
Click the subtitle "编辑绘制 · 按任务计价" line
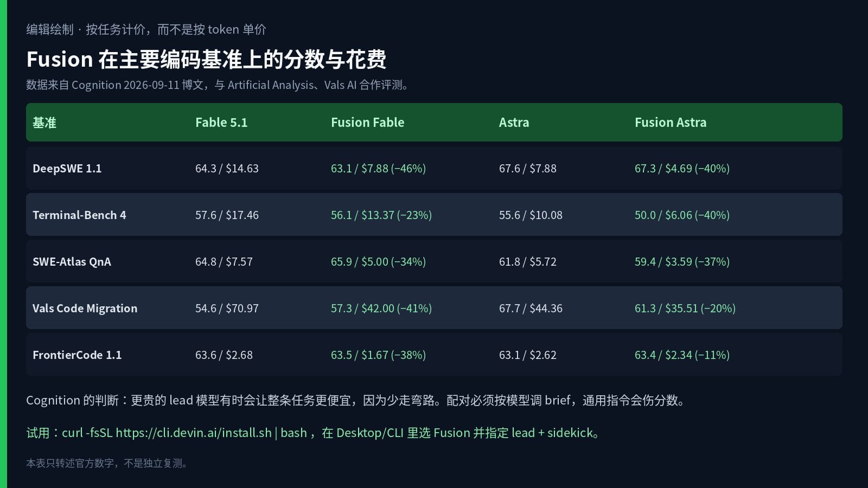coord(146,29)
